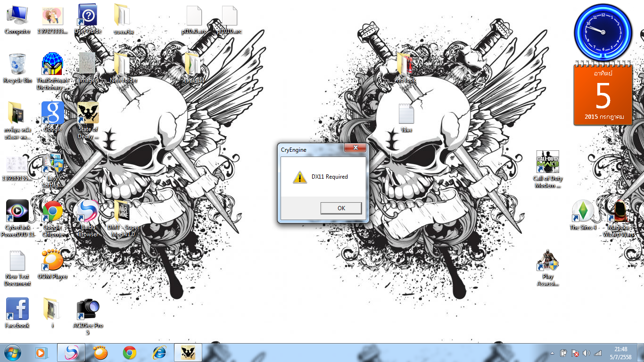This screenshot has width=644, height=362.
Task: Launch GOM Player from the desktop
Action: point(53,260)
